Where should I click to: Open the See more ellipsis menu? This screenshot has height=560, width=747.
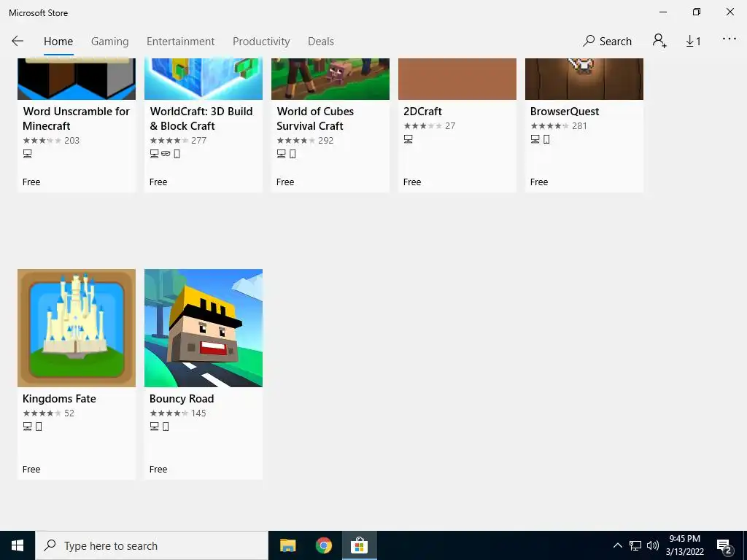coord(729,39)
